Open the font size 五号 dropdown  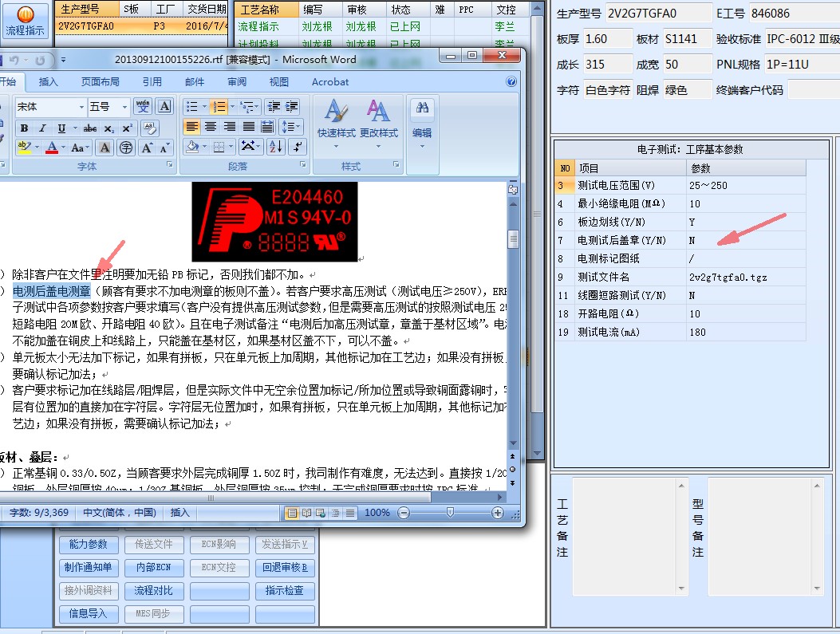click(124, 107)
